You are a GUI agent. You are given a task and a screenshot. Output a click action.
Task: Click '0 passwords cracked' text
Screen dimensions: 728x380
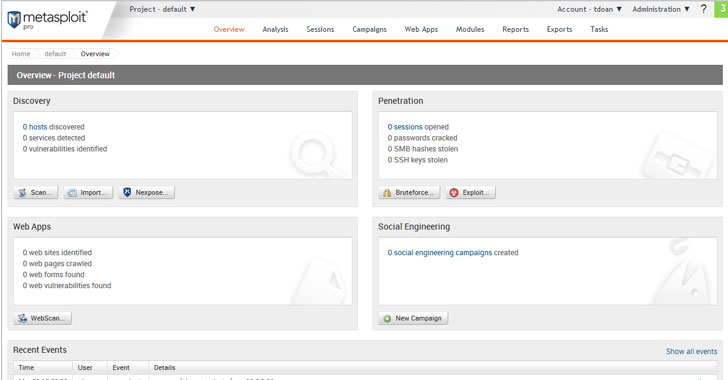tap(422, 138)
